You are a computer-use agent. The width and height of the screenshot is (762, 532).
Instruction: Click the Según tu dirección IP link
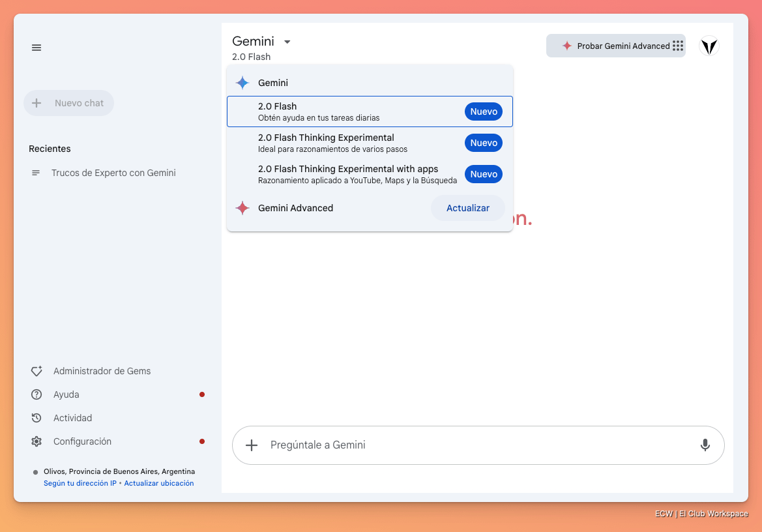pyautogui.click(x=80, y=483)
